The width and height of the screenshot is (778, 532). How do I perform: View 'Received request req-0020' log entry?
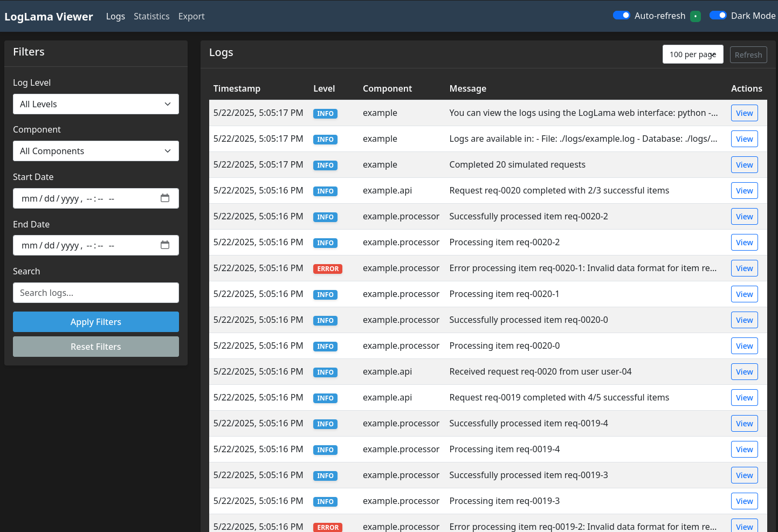coord(745,372)
